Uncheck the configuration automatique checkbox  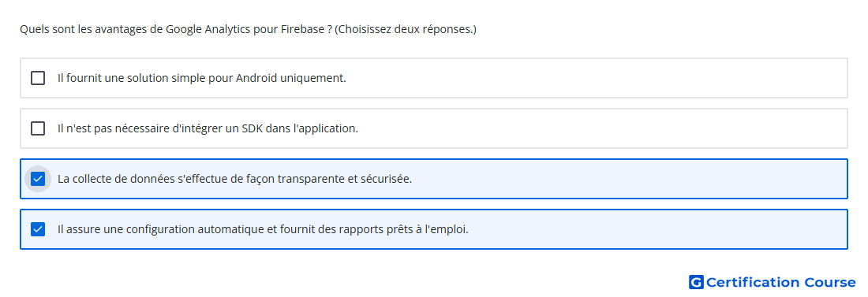click(x=38, y=229)
